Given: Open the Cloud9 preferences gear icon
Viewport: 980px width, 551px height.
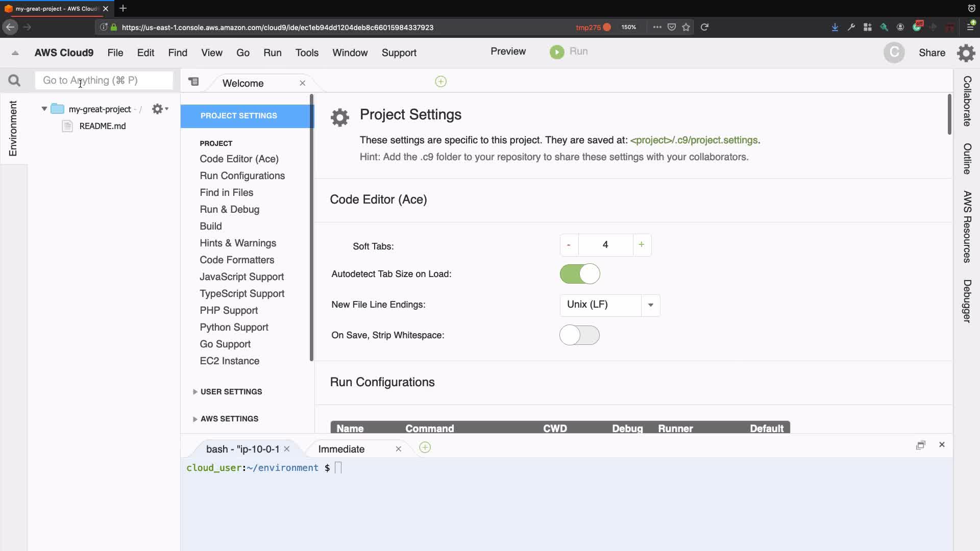Looking at the screenshot, I should point(966,53).
